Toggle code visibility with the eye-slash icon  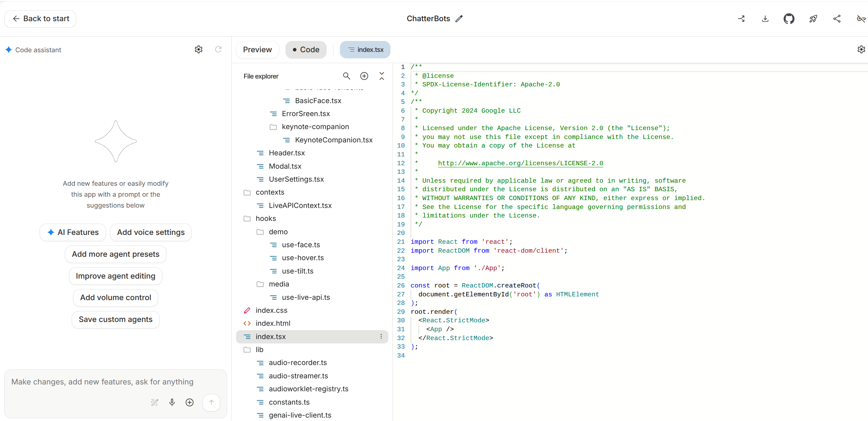click(x=861, y=19)
